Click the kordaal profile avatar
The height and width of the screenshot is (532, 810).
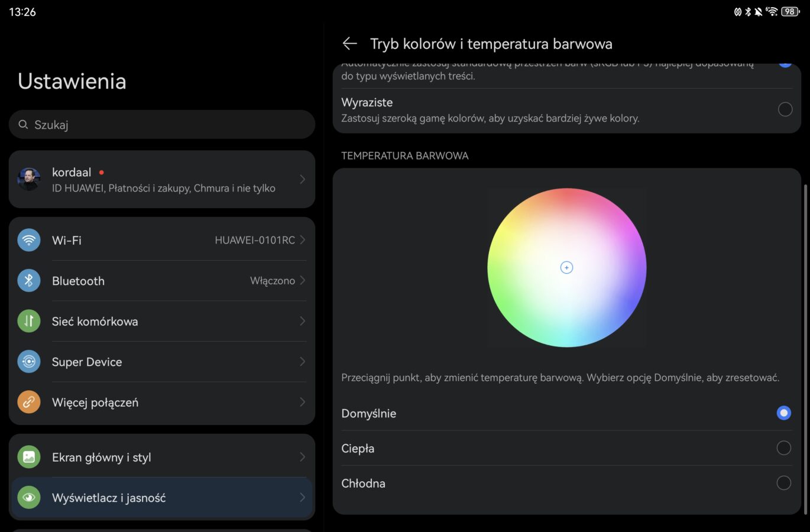tap(29, 179)
